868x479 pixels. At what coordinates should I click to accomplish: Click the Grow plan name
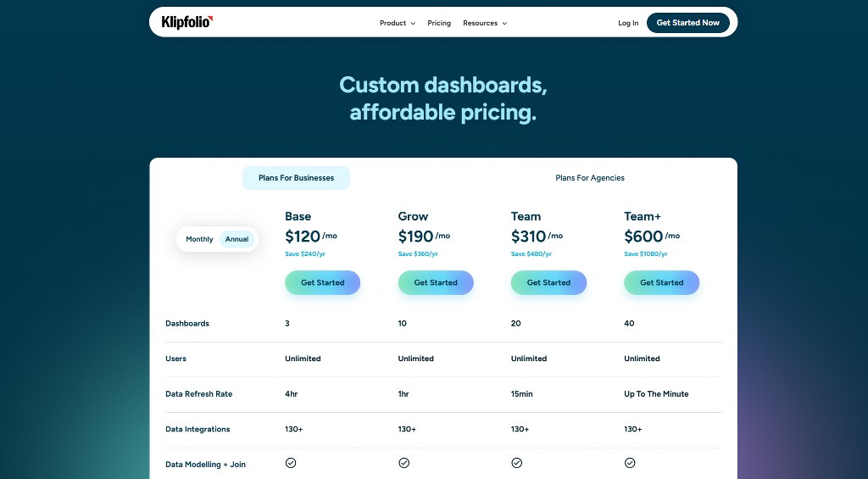[x=413, y=216]
